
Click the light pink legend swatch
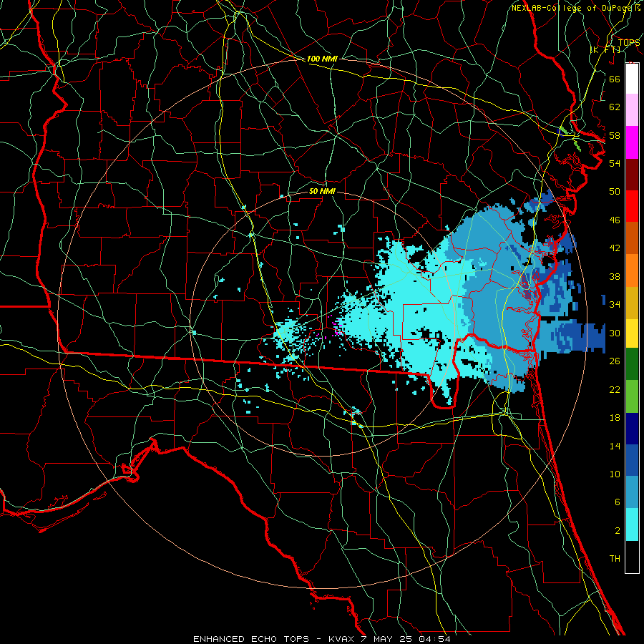pos(632,109)
